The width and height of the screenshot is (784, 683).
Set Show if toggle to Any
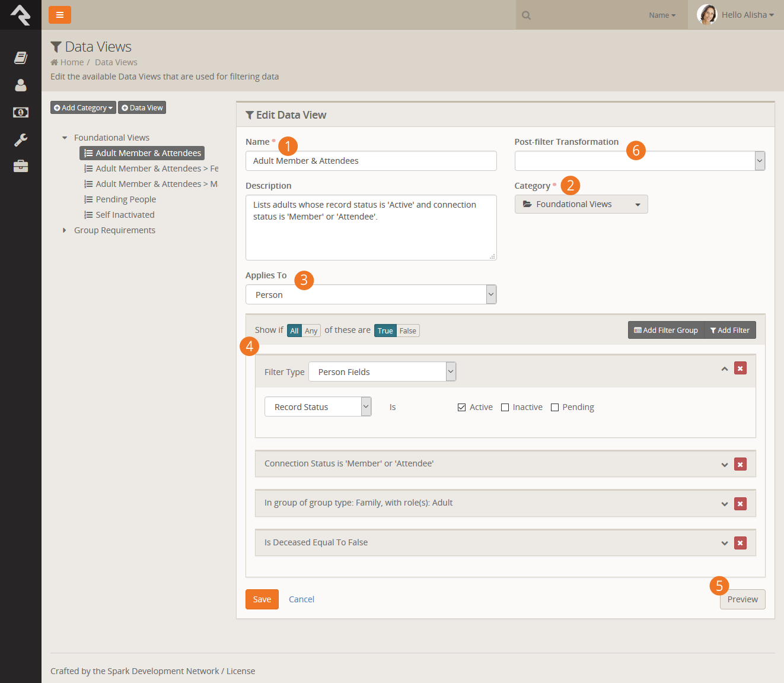point(311,331)
